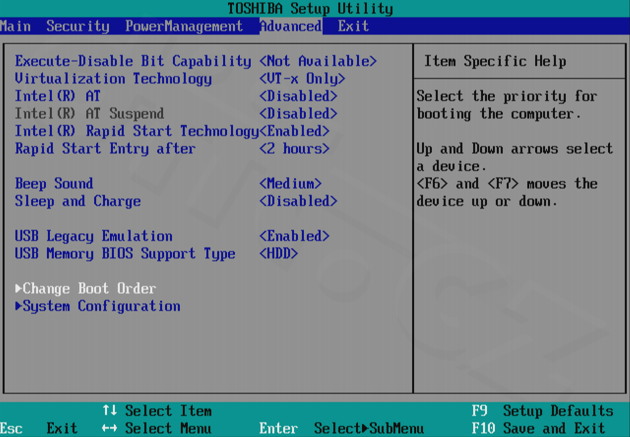Select the Intel(R) AT setting label
This screenshot has height=437, width=630.
pyautogui.click(x=57, y=96)
